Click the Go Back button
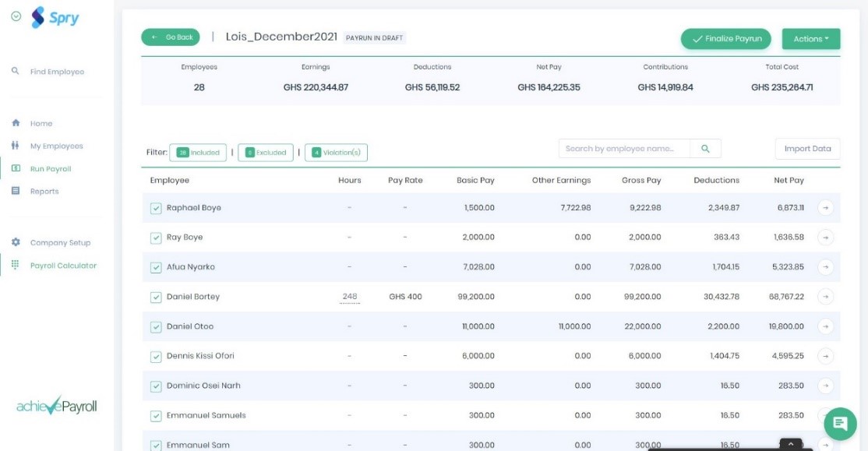This screenshot has width=868, height=451. pos(171,37)
